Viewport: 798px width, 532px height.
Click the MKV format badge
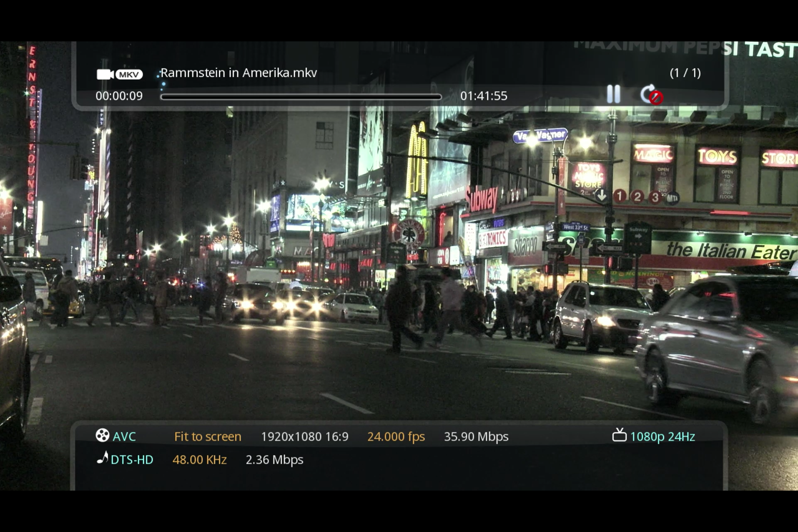click(129, 75)
